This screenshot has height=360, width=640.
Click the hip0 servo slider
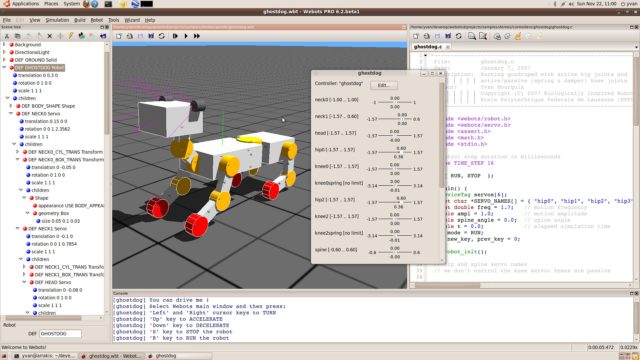395,152
